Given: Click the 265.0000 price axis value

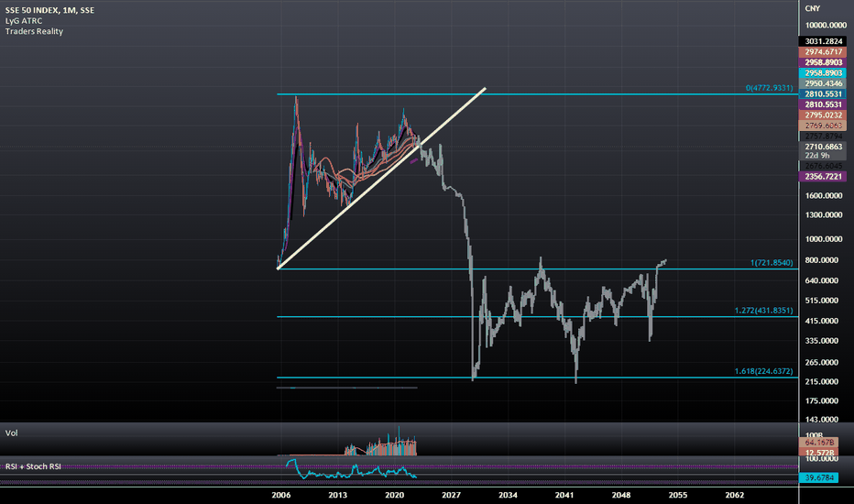Looking at the screenshot, I should [821, 362].
